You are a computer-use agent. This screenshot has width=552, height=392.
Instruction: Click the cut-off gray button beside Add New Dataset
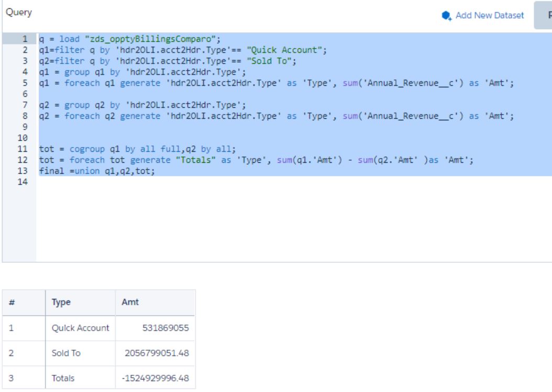543,15
